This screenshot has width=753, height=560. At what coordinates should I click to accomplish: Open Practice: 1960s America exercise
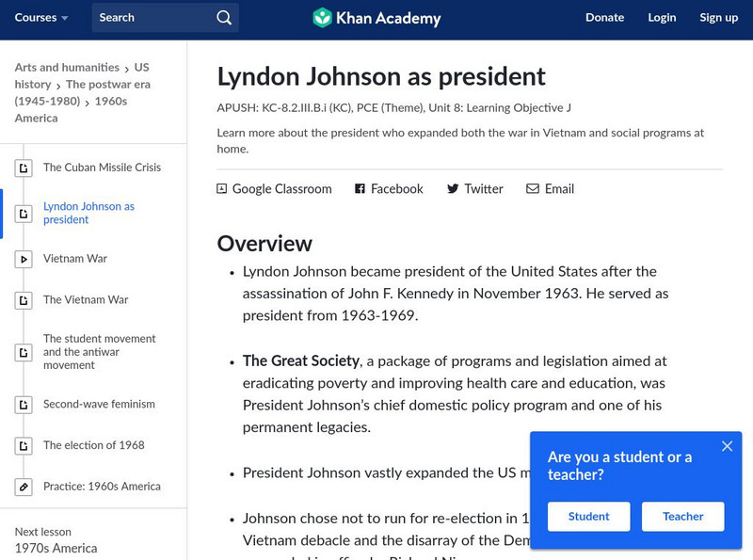[102, 487]
